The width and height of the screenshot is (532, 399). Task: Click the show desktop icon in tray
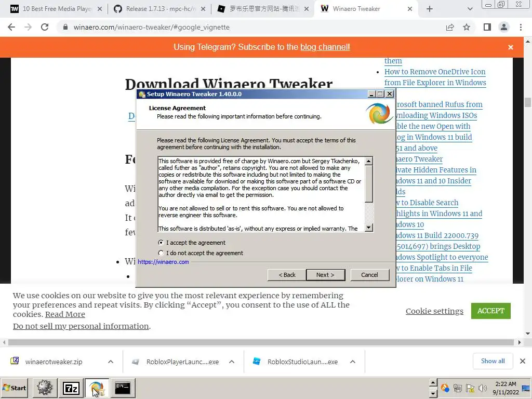point(526,388)
